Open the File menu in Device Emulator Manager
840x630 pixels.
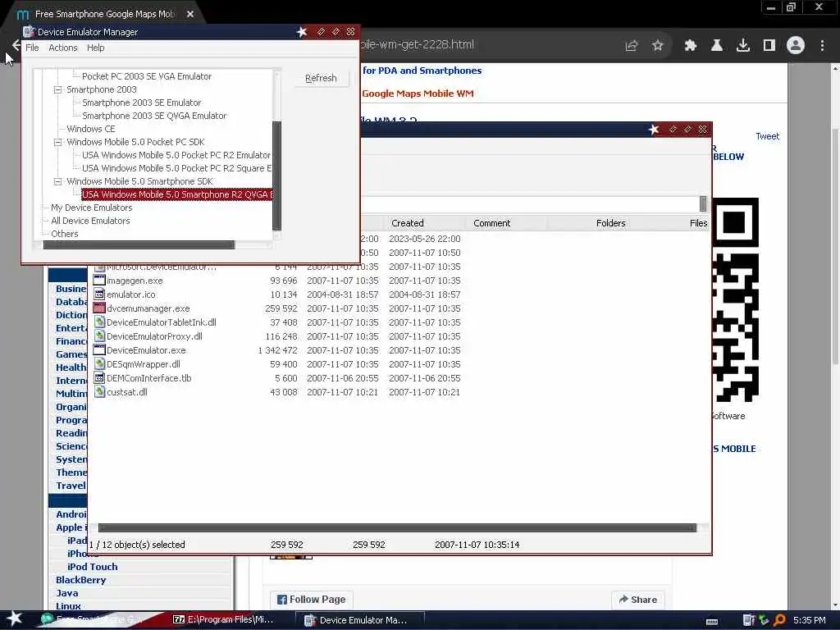32,48
